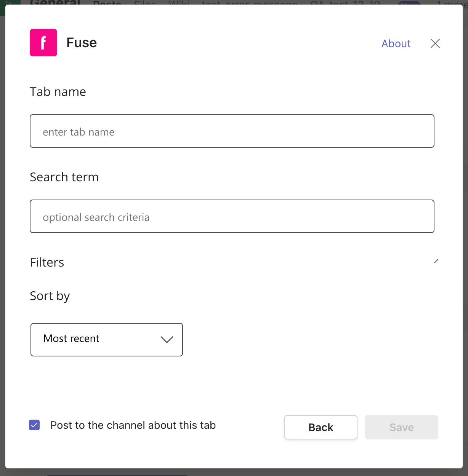Click the Save button
The image size is (468, 476).
[x=401, y=427]
